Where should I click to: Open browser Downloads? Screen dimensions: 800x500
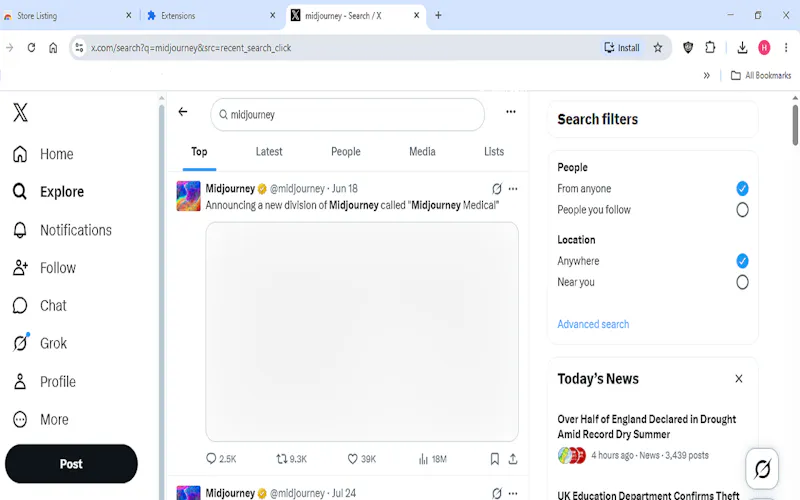pos(742,47)
